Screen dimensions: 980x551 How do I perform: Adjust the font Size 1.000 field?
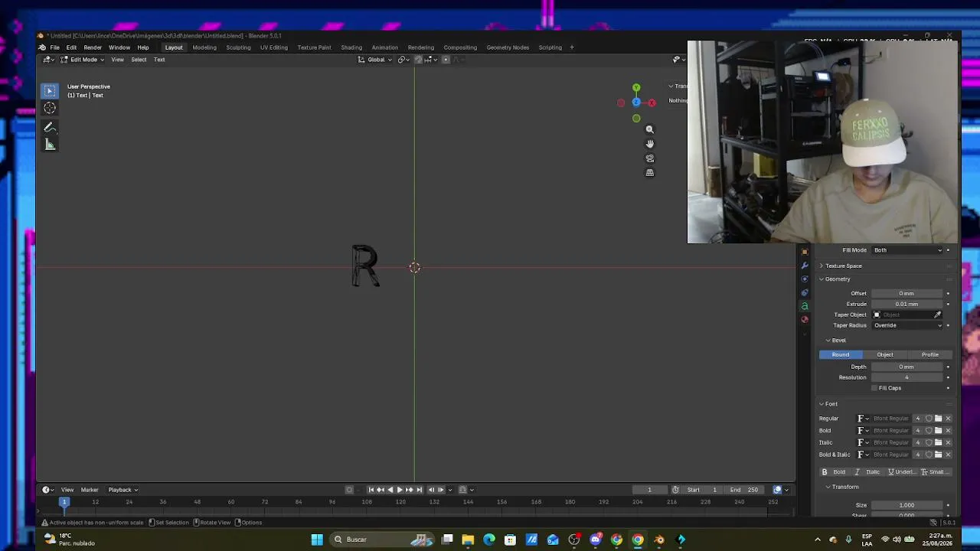[x=907, y=505]
